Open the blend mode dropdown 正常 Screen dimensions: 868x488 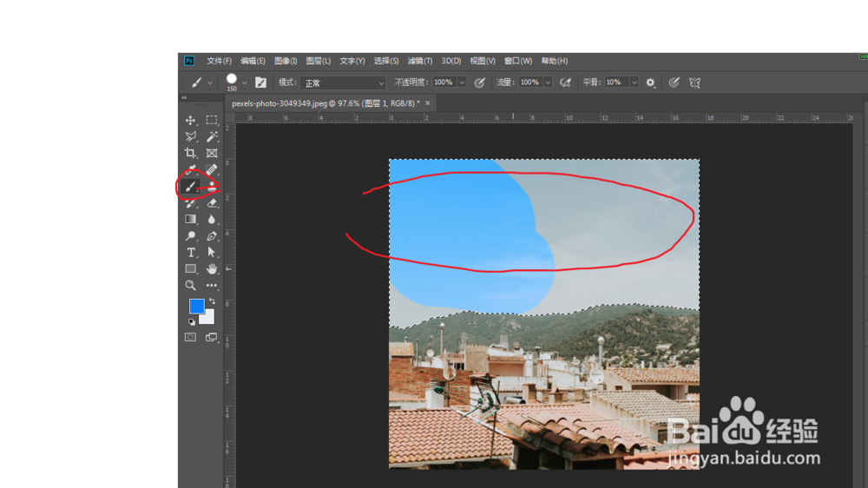[343, 83]
